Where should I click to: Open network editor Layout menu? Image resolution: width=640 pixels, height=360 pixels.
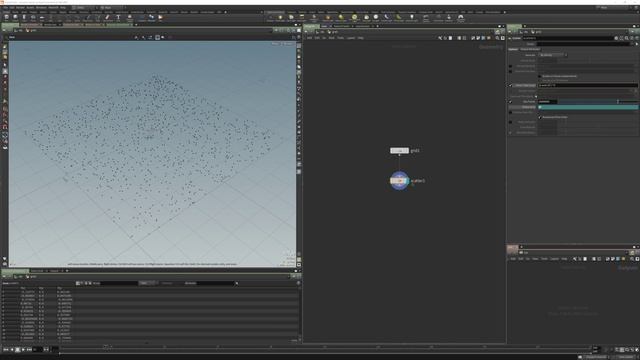click(351, 38)
